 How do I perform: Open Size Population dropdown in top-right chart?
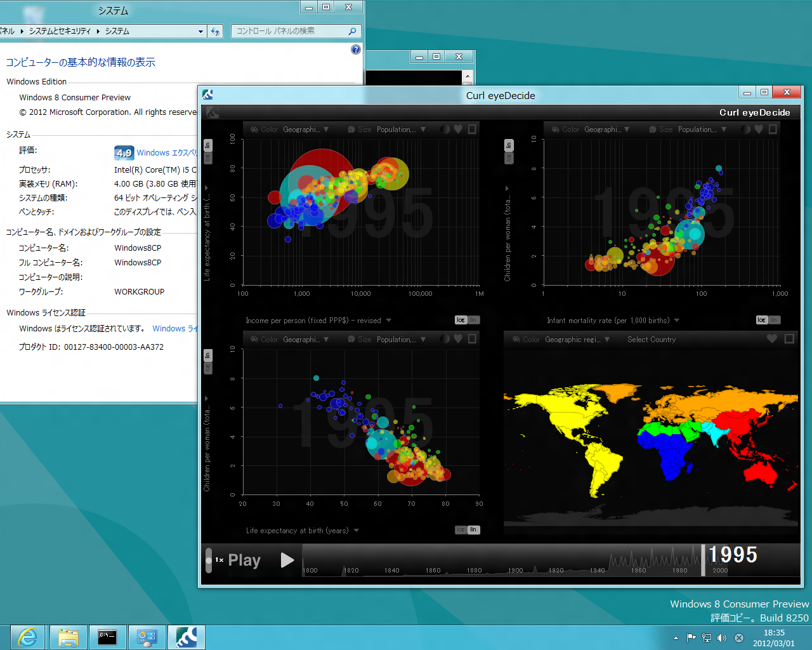pos(724,129)
